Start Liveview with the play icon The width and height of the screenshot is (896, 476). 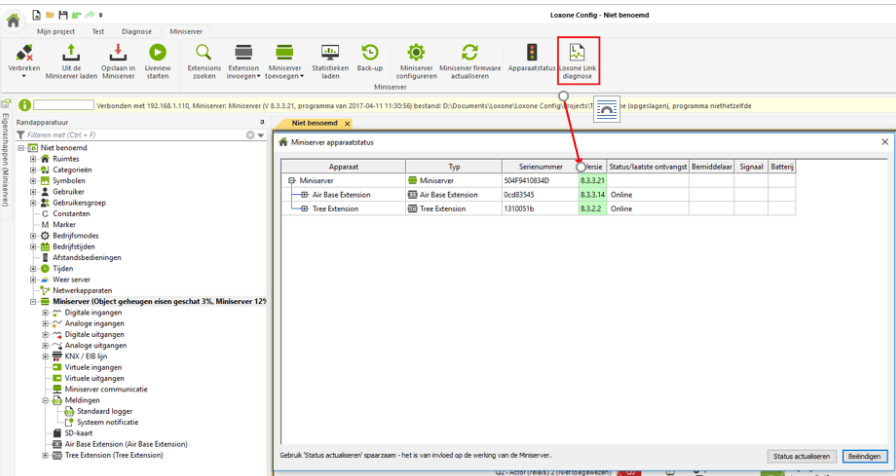tap(158, 52)
